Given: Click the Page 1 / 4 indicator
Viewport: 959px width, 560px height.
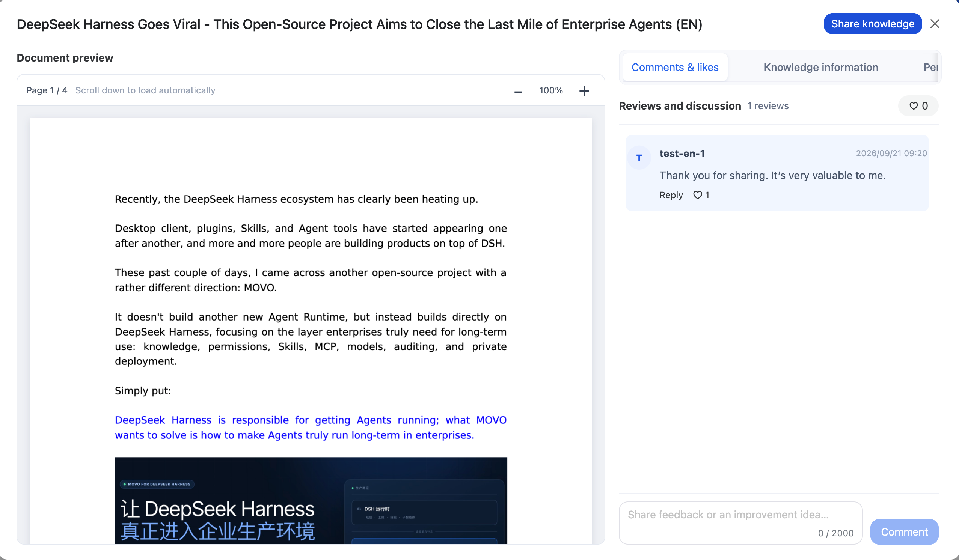Looking at the screenshot, I should pyautogui.click(x=47, y=90).
